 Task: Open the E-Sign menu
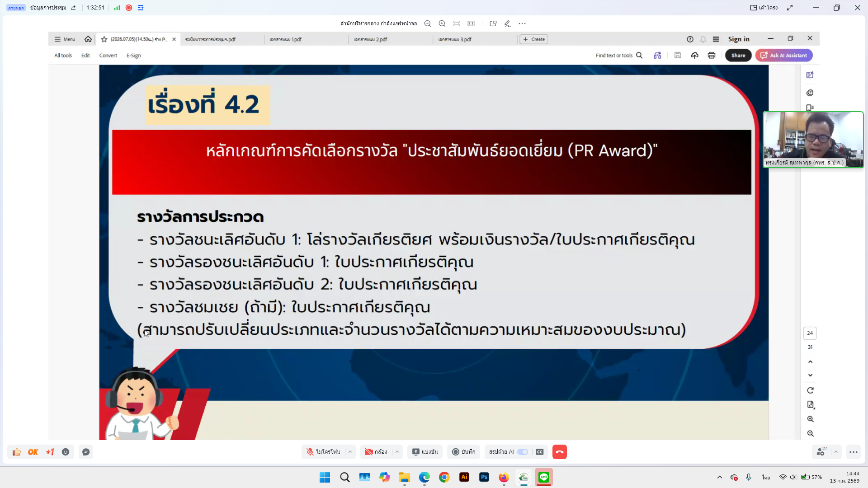133,56
